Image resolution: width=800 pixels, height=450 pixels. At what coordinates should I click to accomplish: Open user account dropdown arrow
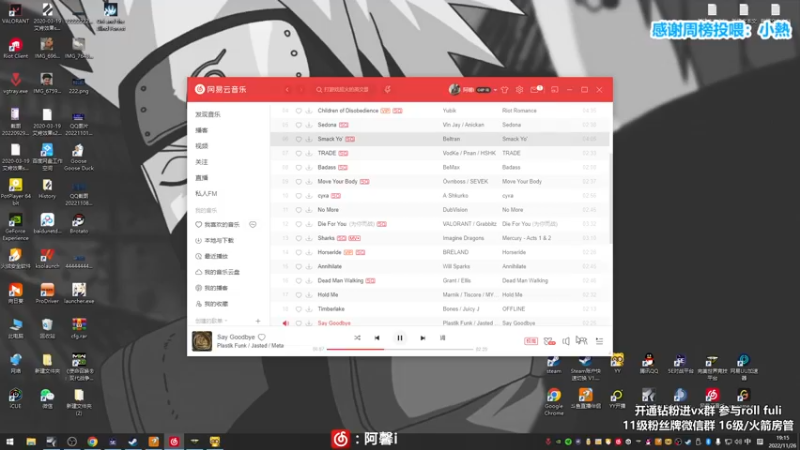tap(495, 90)
